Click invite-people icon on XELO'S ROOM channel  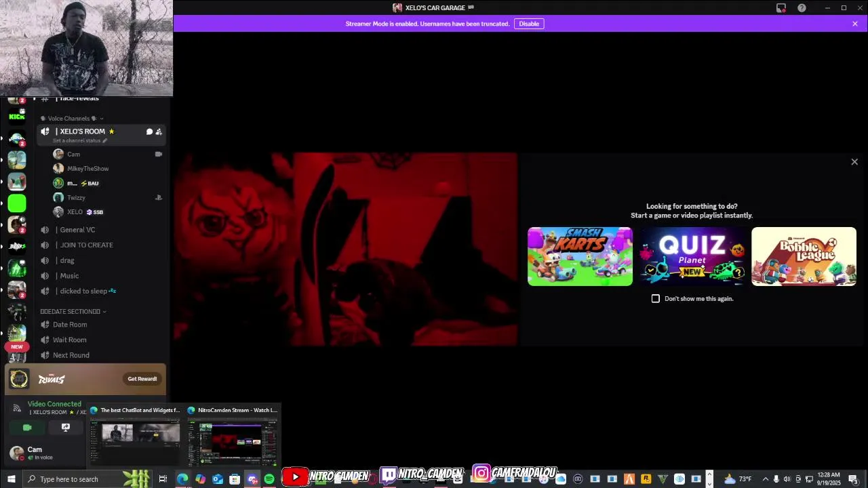pyautogui.click(x=159, y=131)
